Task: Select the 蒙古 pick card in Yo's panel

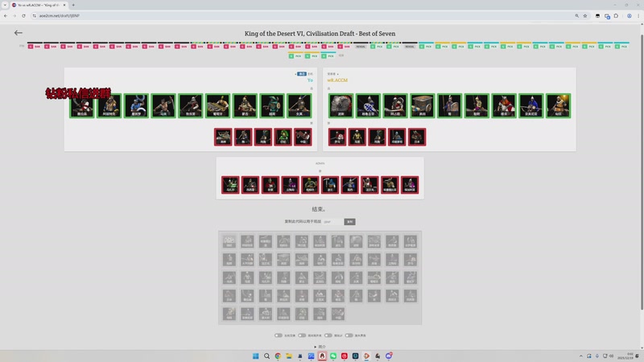Action: tap(245, 105)
